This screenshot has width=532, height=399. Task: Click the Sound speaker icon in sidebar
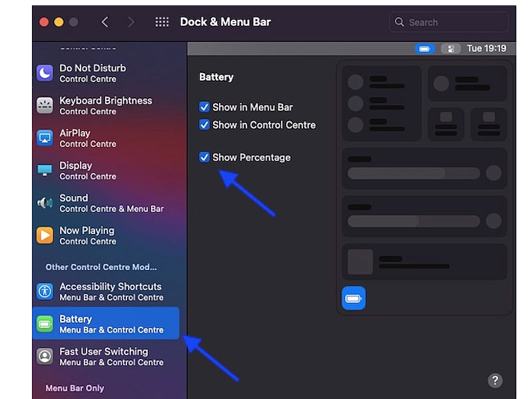coord(45,203)
